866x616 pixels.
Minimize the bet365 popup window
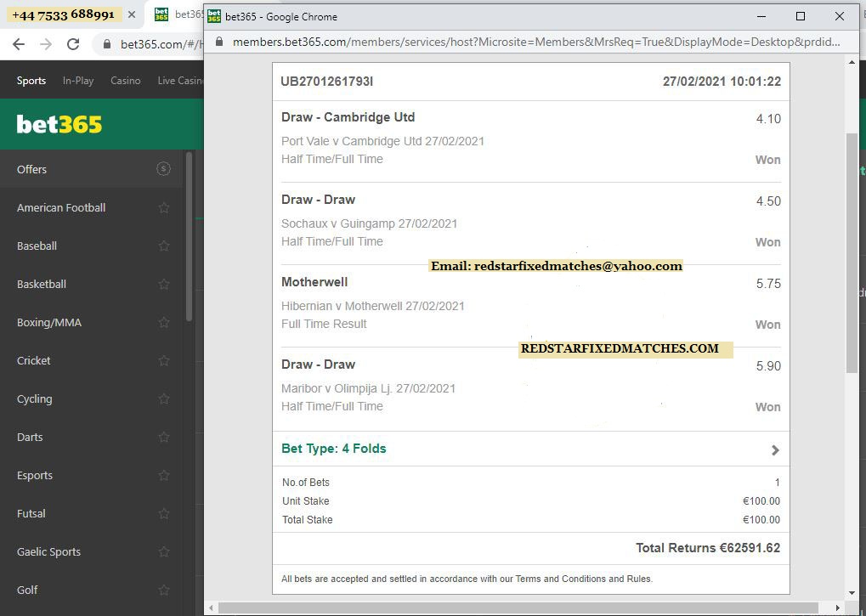pyautogui.click(x=761, y=16)
